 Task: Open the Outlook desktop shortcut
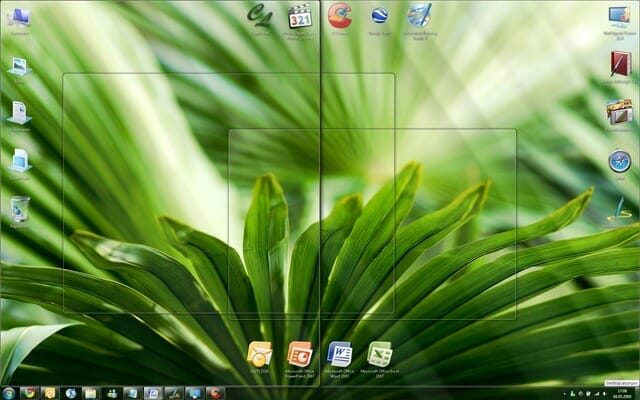pos(259,354)
